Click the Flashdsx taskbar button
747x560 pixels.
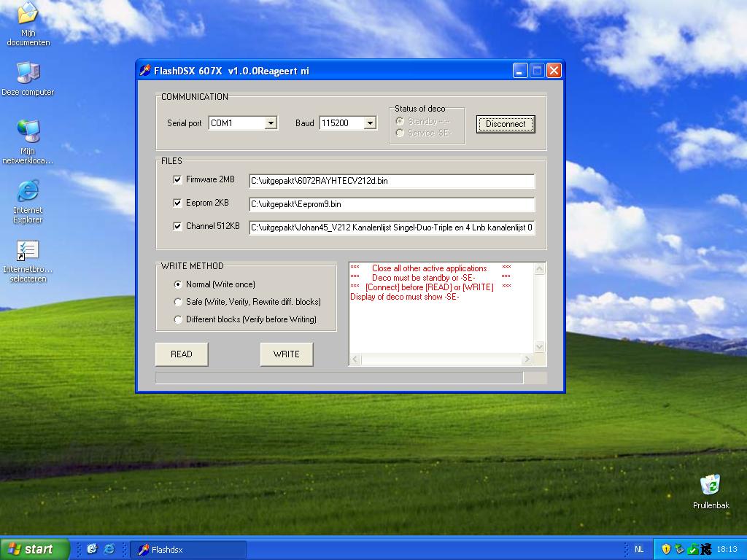pyautogui.click(x=188, y=550)
